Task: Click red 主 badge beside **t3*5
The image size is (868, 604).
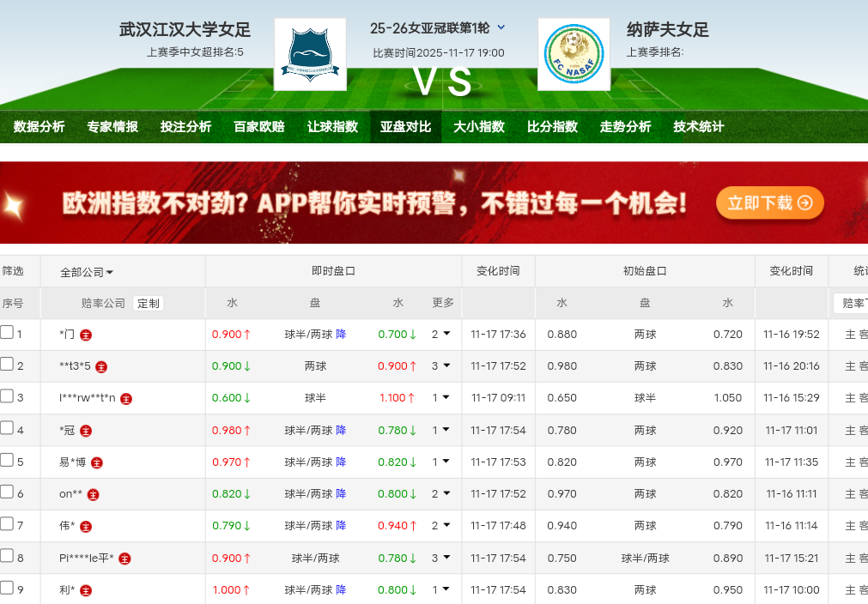Action: (x=101, y=366)
